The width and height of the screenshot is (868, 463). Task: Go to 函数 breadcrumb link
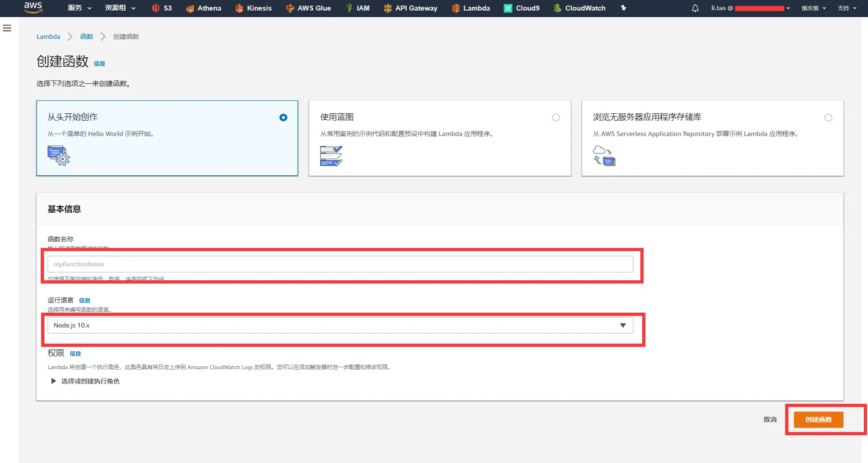(x=87, y=37)
